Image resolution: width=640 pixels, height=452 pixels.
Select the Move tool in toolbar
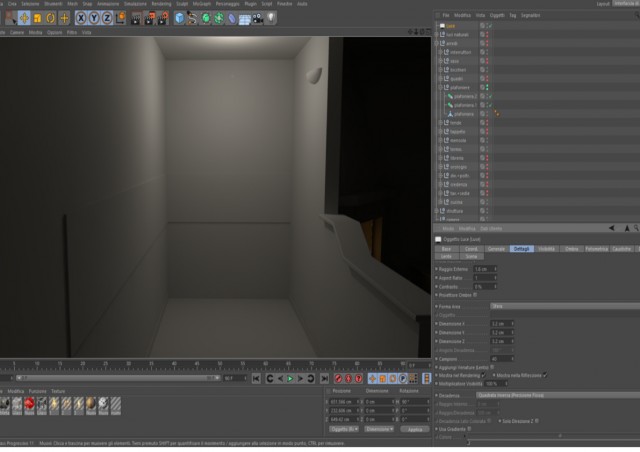24,18
